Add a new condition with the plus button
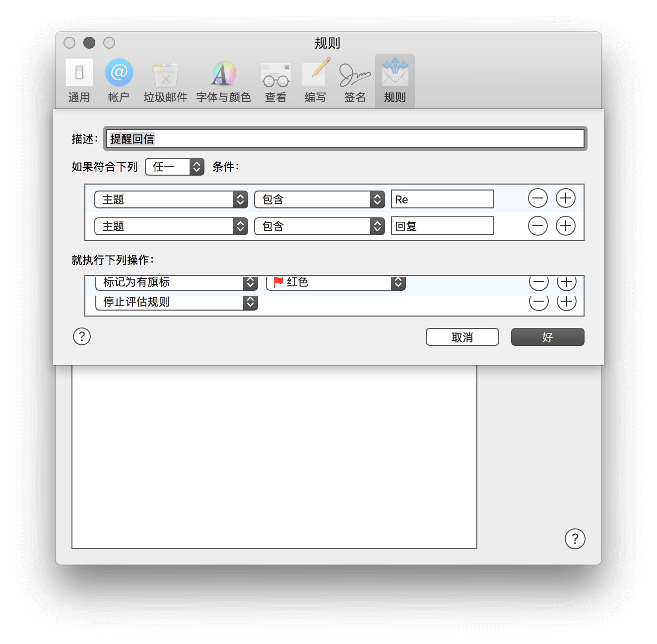Viewport: 657px width, 644px height. coord(566,198)
